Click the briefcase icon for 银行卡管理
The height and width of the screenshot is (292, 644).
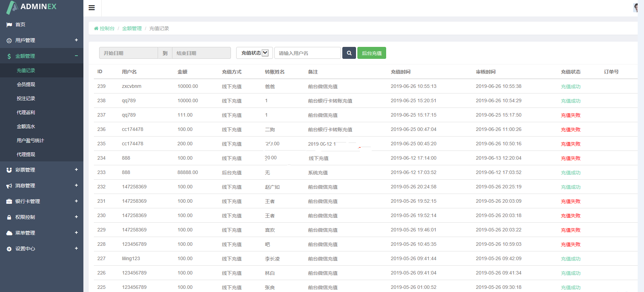9,202
